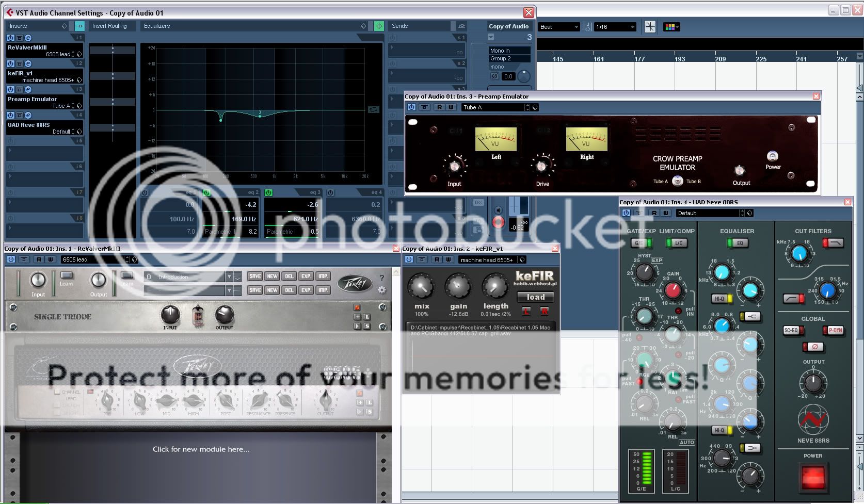Open editor icon for UAD Neve 88RS insert
The height and width of the screenshot is (504, 864).
tap(28, 115)
